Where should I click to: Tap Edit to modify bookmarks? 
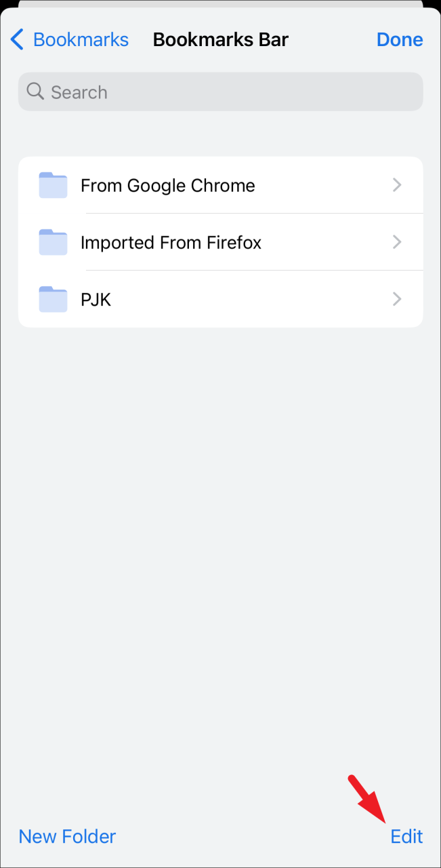coord(406,836)
